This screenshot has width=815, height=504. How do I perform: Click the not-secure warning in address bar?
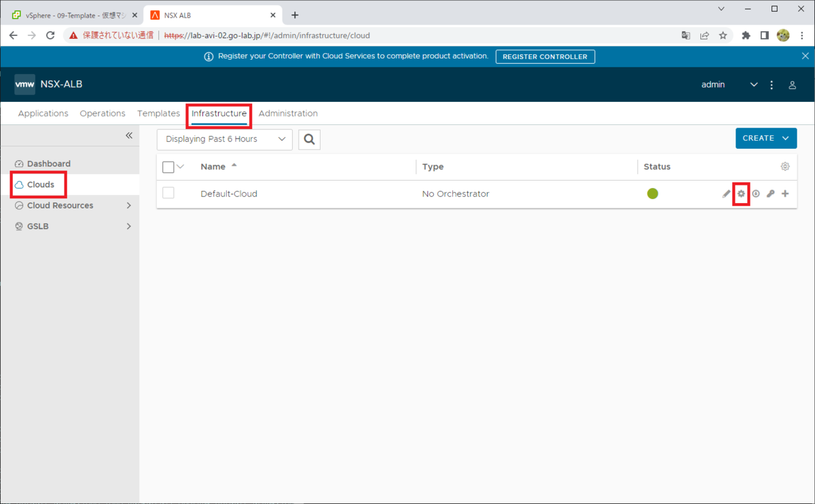111,35
